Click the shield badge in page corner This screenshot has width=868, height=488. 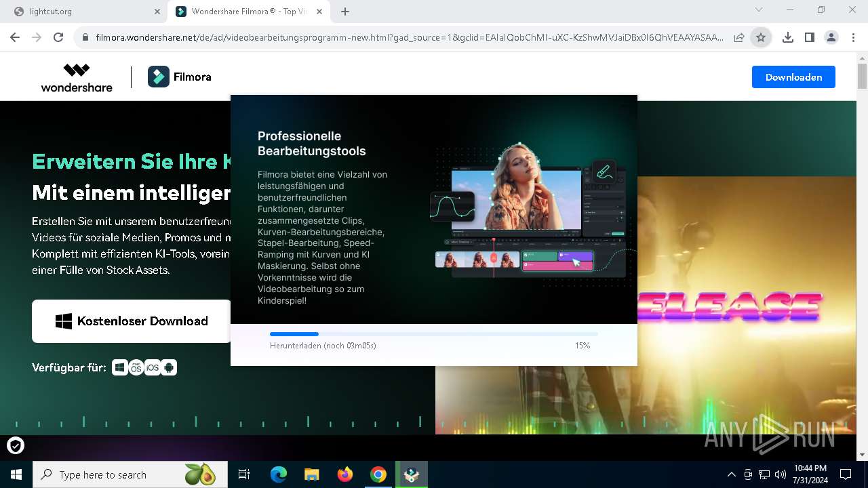pyautogui.click(x=15, y=445)
